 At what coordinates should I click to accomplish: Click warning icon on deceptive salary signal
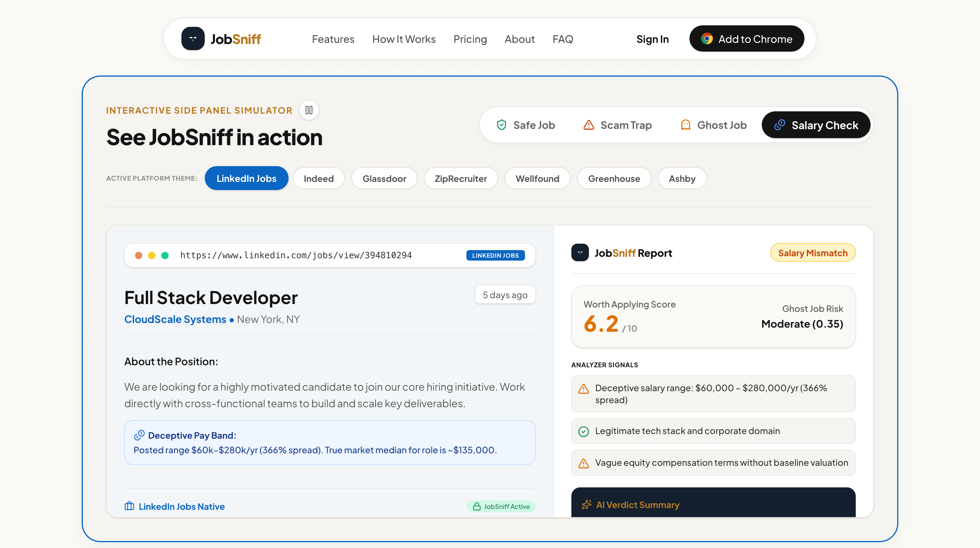pyautogui.click(x=584, y=389)
